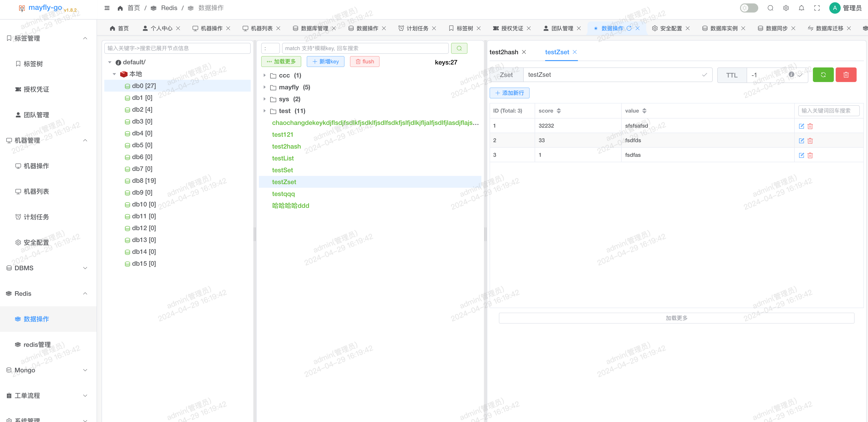
Task: Collapse the 本地 redis node
Action: tap(114, 74)
